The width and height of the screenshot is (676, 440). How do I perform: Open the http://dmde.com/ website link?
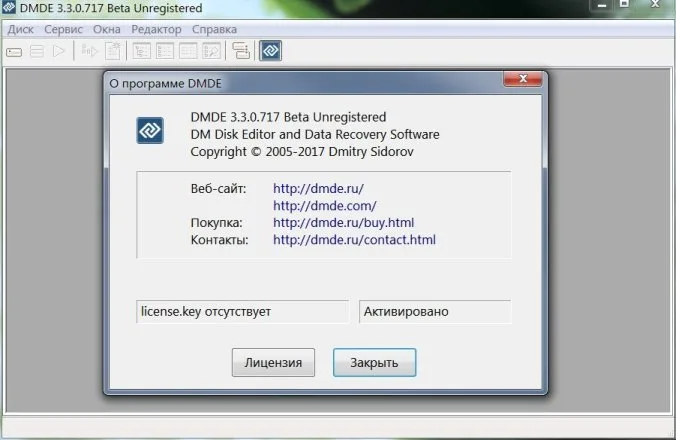point(325,206)
